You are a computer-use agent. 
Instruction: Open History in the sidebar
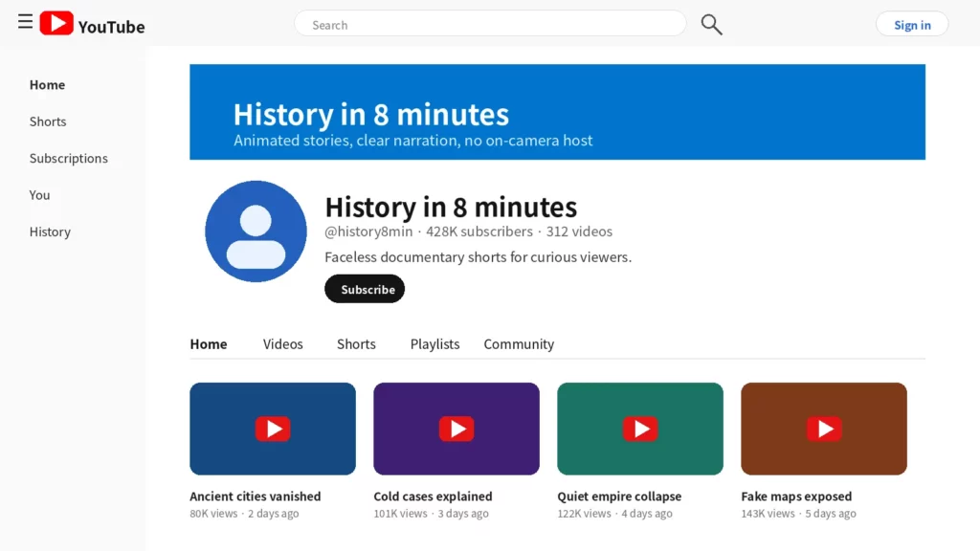pyautogui.click(x=50, y=231)
